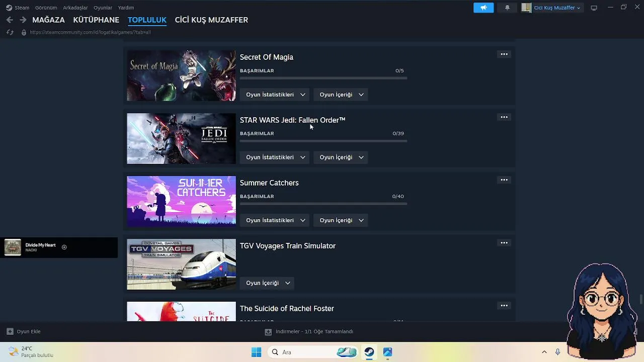Screen dimensions: 644x362
Task: Go back with the left arrow icon
Action: [x=10, y=20]
